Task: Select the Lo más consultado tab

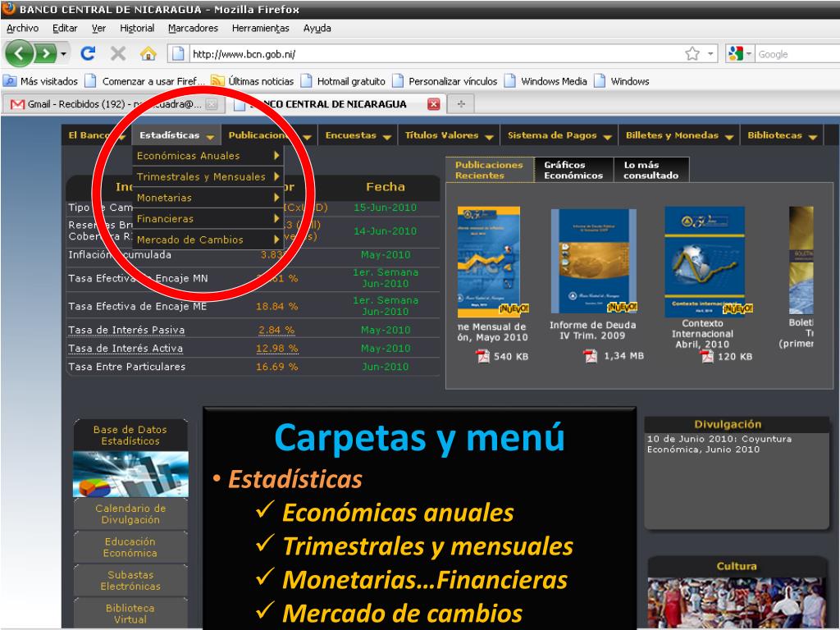Action: pyautogui.click(x=651, y=170)
